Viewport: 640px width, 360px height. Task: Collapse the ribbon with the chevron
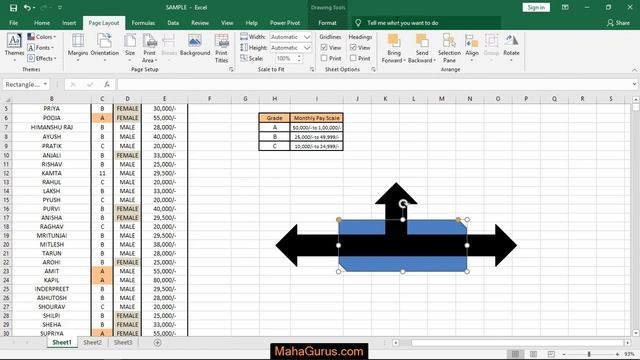[x=634, y=70]
